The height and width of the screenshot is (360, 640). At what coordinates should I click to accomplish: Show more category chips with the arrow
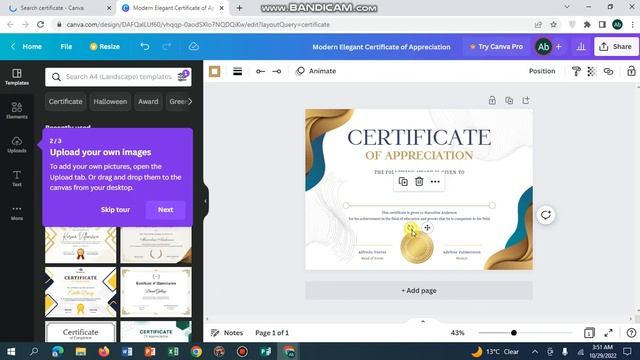190,101
